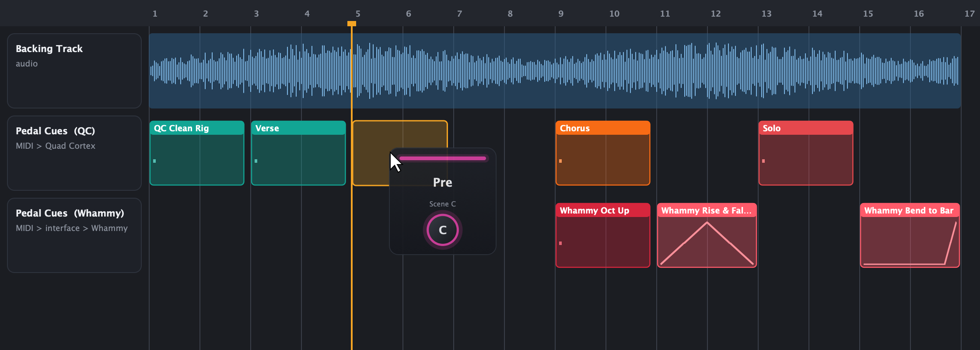Select the QC Clean Rig clip

[197, 153]
